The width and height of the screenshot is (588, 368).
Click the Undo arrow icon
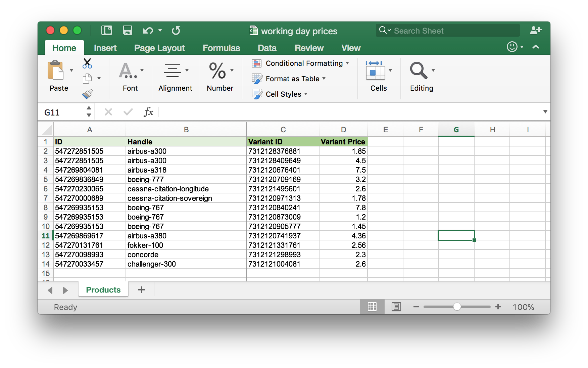click(x=147, y=31)
